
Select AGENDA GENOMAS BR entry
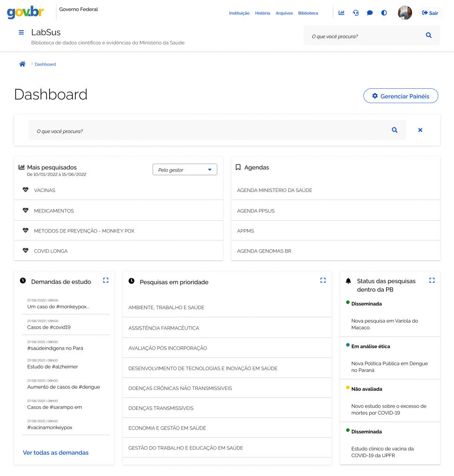click(264, 251)
